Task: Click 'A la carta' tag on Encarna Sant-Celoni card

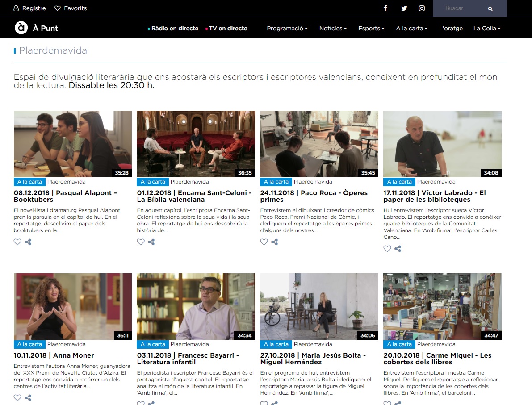Action: coord(153,181)
